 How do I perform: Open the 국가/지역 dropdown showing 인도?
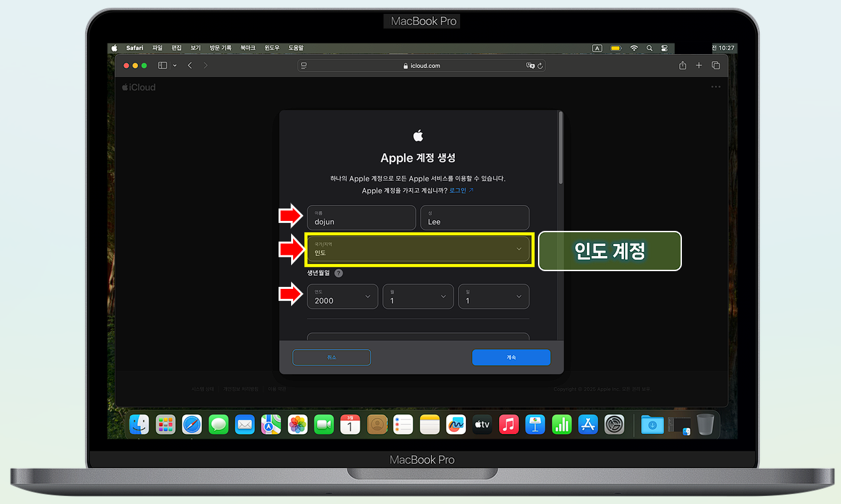418,249
